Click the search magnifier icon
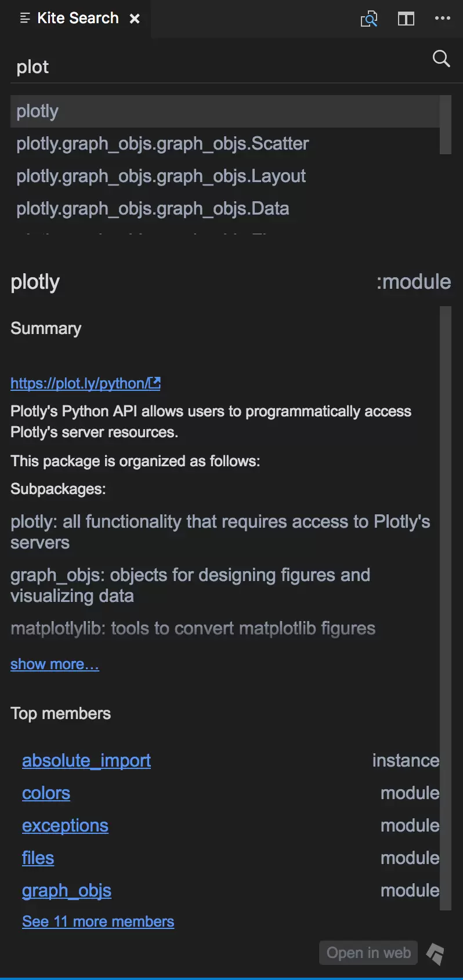This screenshot has height=980, width=463. point(442,59)
